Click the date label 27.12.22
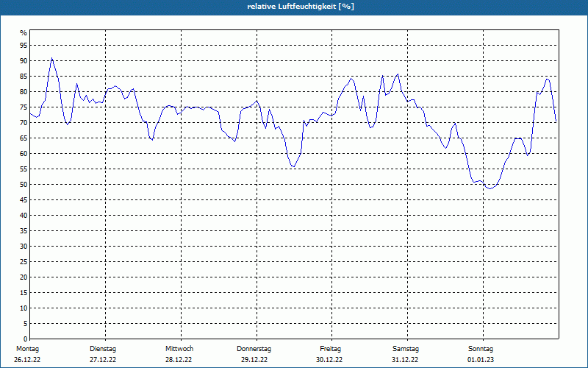The height and width of the screenshot is (368, 588). coord(103,360)
